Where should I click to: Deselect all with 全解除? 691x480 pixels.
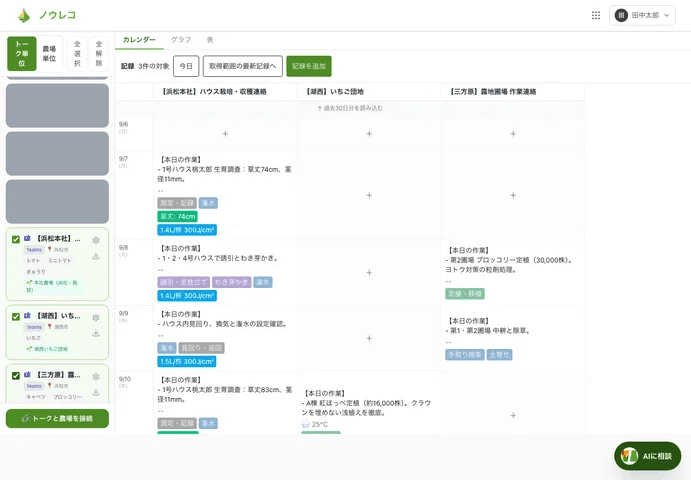click(x=99, y=54)
